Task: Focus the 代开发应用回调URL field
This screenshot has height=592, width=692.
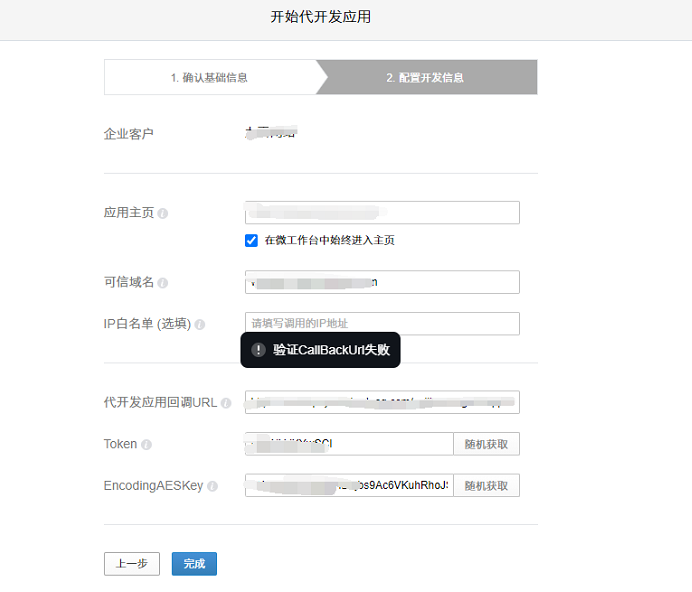Action: pyautogui.click(x=381, y=402)
